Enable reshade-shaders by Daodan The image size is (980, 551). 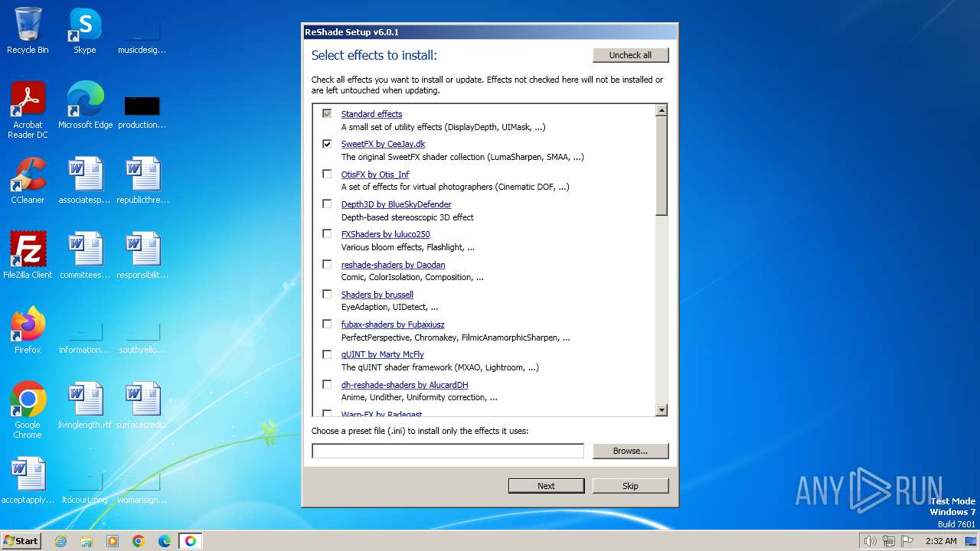pyautogui.click(x=327, y=264)
